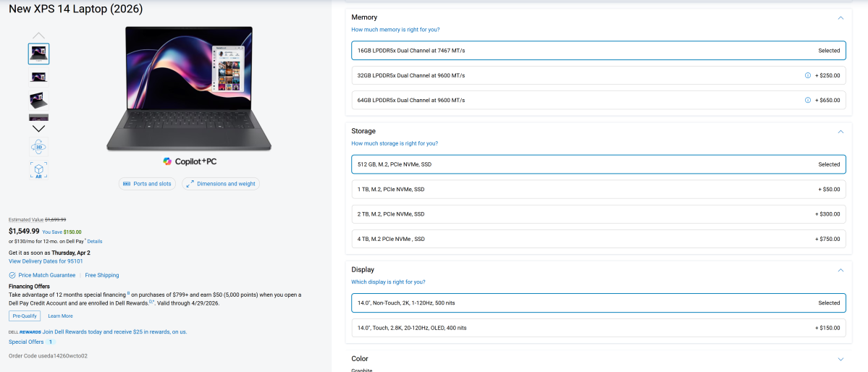Open the 3D view icon
This screenshot has height=372, width=868.
(x=39, y=147)
